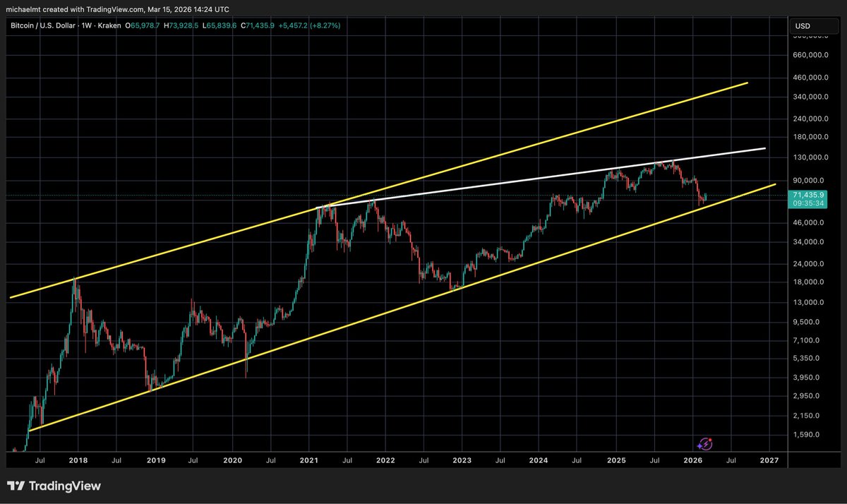847x504 pixels.
Task: Click the 460,000.0 price axis label
Action: pos(810,77)
